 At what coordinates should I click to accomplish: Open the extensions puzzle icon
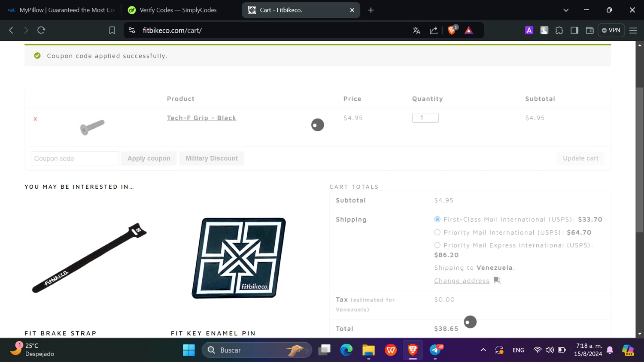point(559,30)
